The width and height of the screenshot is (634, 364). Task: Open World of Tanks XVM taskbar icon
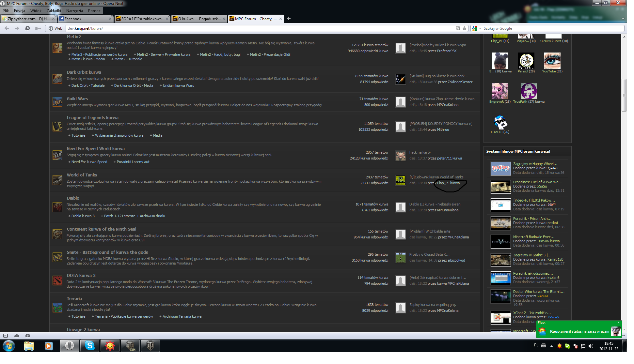point(130,345)
